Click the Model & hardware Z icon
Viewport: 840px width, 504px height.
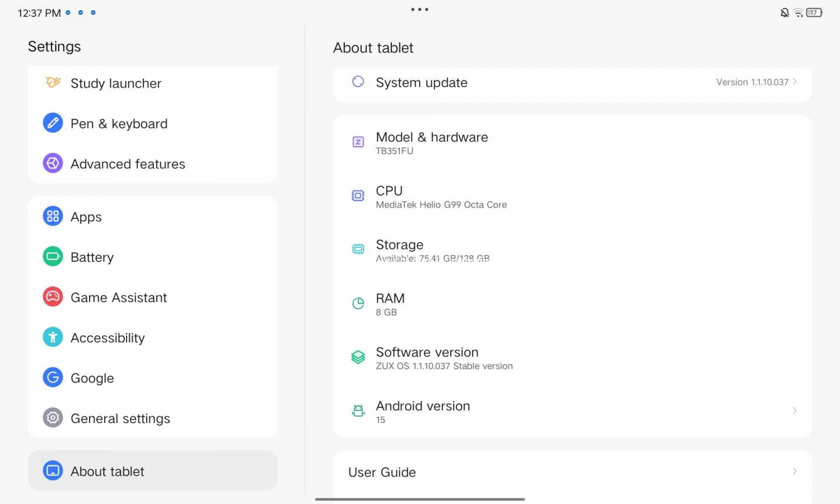click(x=358, y=142)
